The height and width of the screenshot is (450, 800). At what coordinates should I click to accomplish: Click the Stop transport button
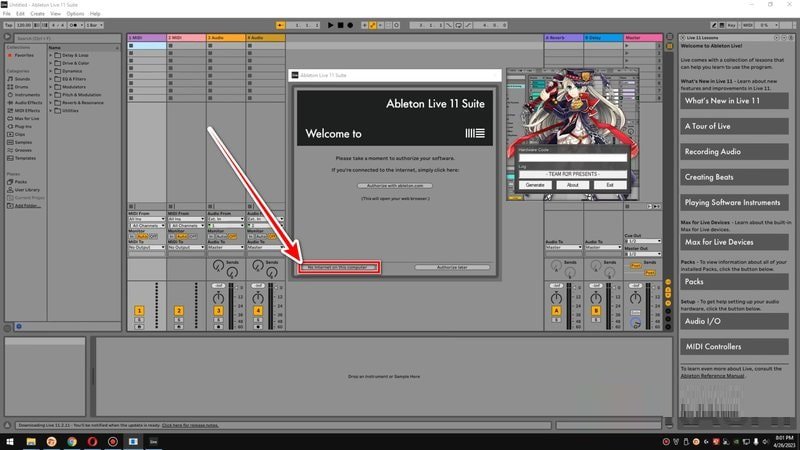pyautogui.click(x=340, y=25)
